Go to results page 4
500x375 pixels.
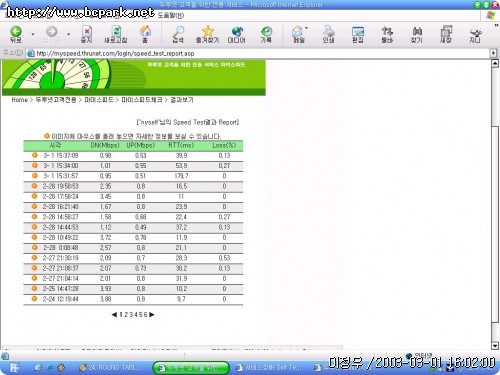[x=136, y=314]
